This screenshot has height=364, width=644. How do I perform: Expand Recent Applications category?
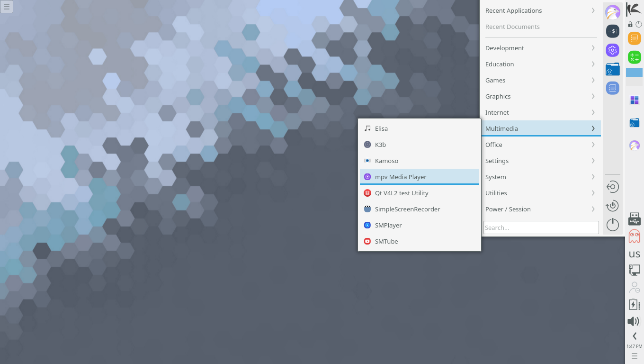[x=541, y=10]
